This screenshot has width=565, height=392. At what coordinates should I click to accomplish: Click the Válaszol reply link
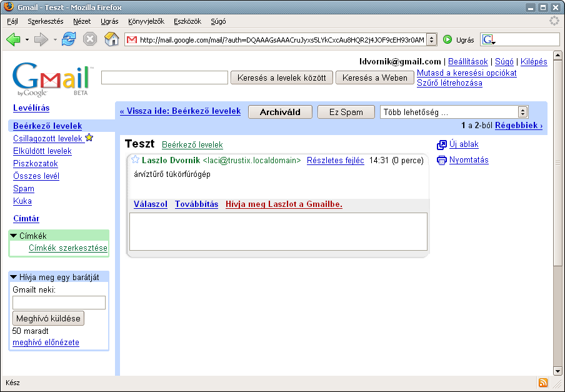coord(151,204)
